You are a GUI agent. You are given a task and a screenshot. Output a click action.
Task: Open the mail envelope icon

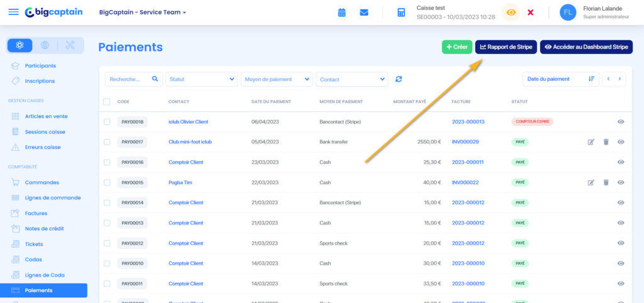[364, 13]
